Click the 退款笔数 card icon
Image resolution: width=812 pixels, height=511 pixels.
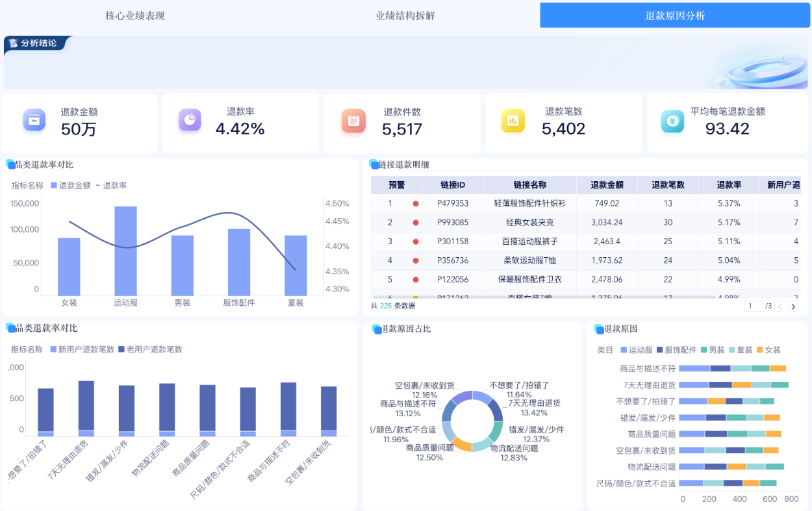point(512,121)
